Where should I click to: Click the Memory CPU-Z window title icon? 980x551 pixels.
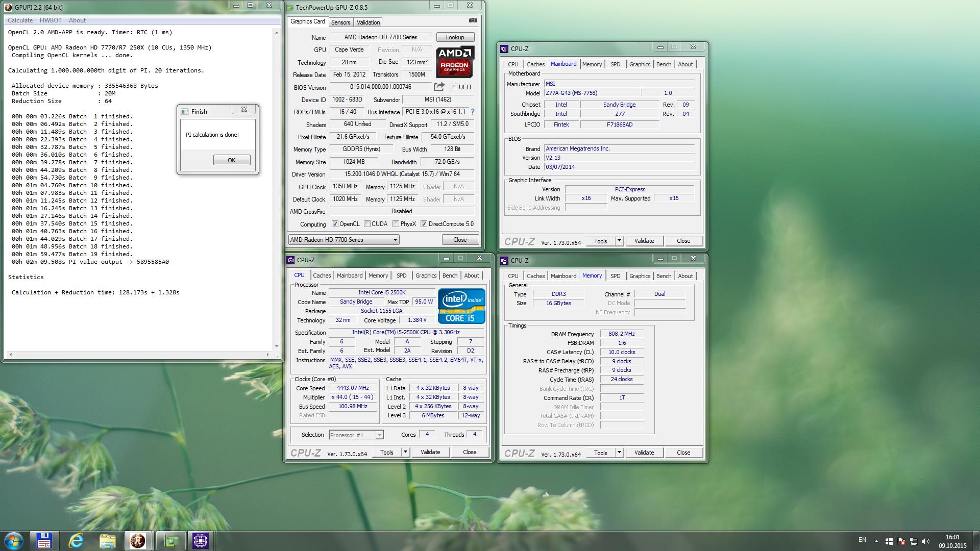click(504, 260)
